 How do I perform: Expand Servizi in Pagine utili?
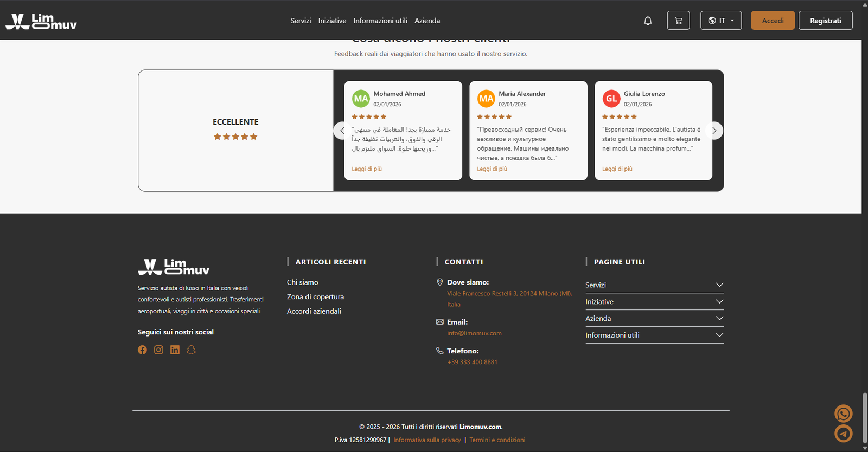pos(654,285)
